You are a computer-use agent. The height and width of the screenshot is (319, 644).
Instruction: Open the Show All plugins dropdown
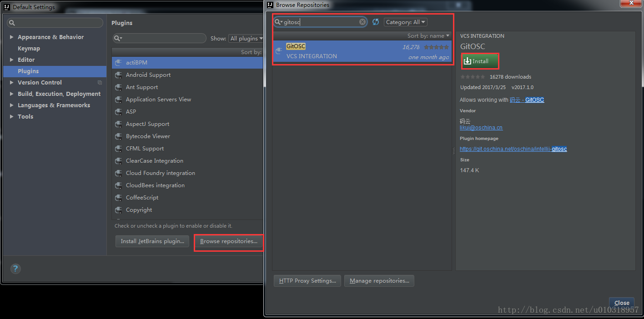coord(246,39)
